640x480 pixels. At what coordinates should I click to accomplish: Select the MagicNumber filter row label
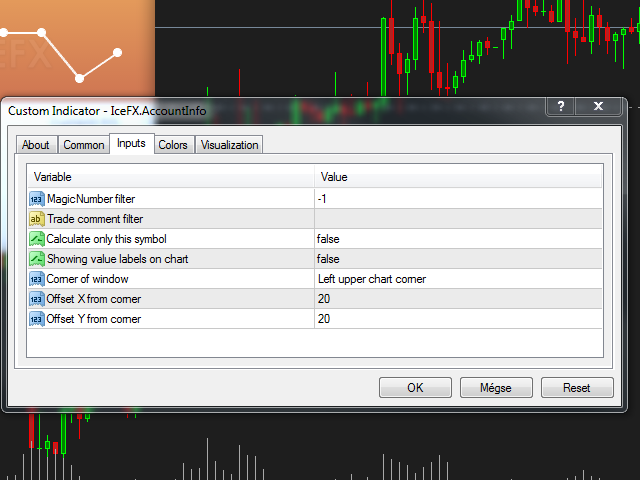tap(91, 199)
